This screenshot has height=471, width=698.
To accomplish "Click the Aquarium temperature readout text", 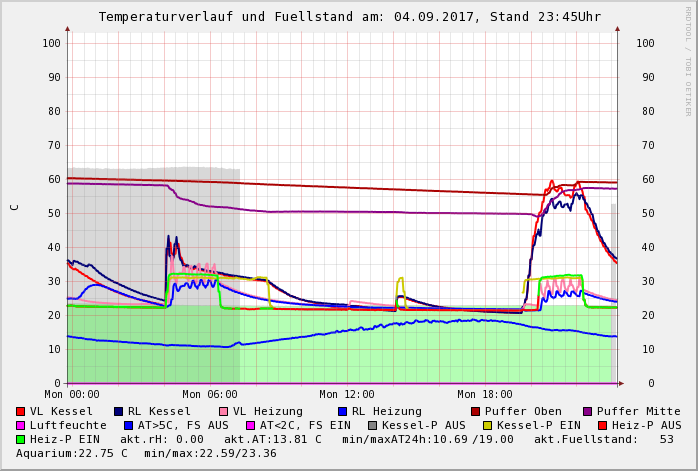I will 72,453.
